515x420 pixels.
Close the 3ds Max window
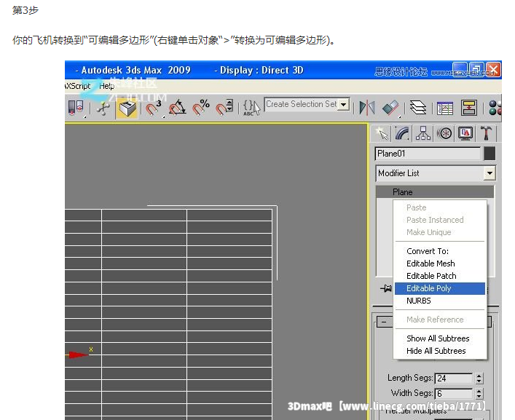(493, 70)
